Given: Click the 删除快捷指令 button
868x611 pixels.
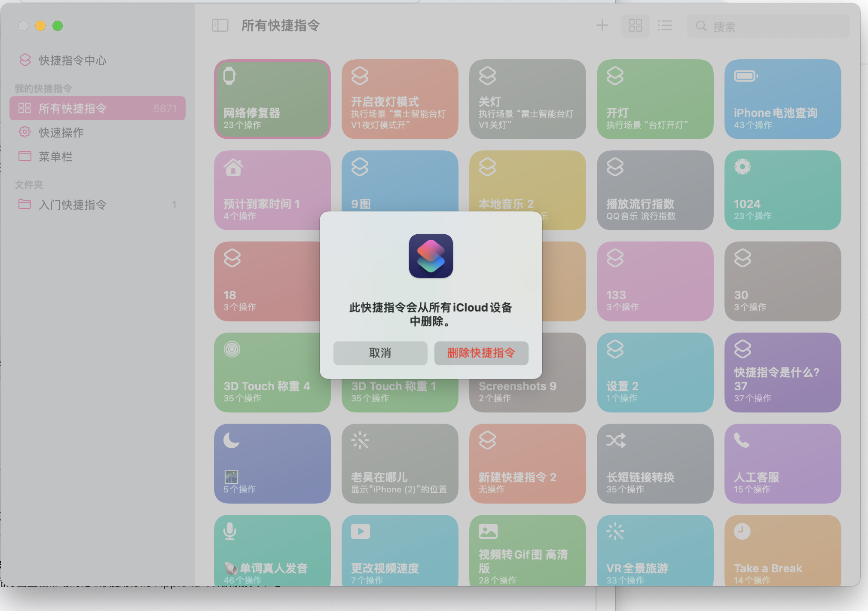Looking at the screenshot, I should (x=481, y=353).
